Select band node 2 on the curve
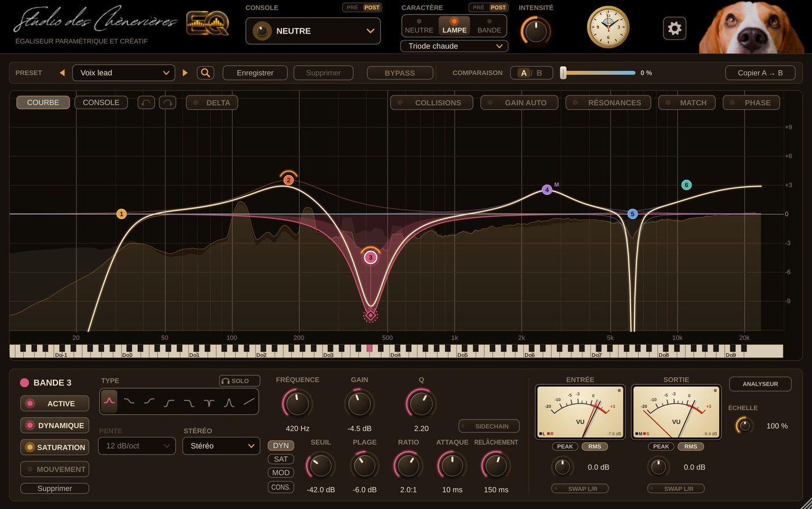This screenshot has width=812, height=509. point(288,180)
